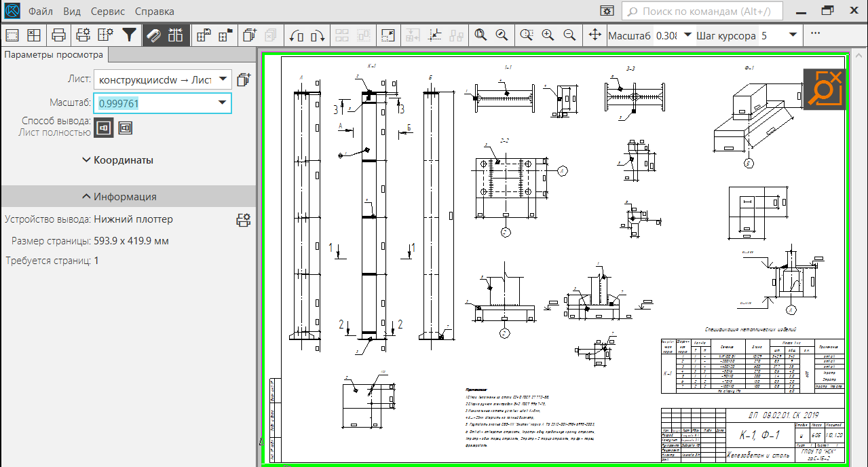The height and width of the screenshot is (467, 868).
Task: Close preview with orange magnifier button
Action: [x=823, y=89]
